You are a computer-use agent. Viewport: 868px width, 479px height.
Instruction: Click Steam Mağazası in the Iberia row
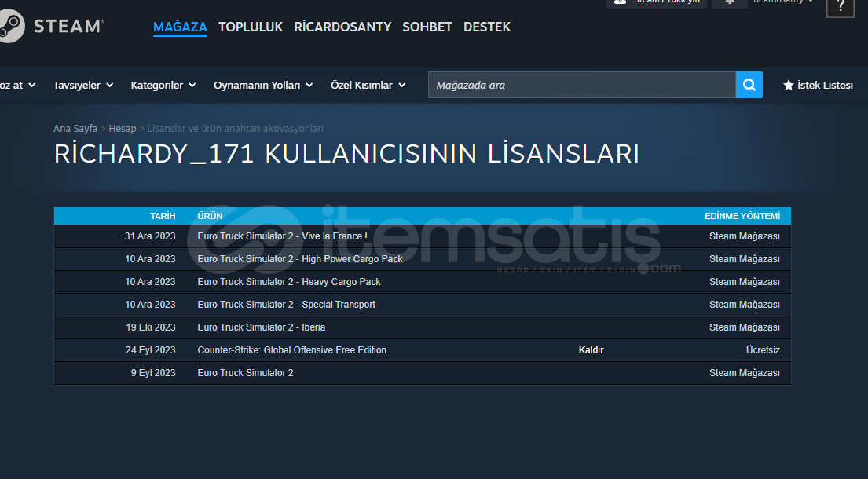tap(745, 327)
